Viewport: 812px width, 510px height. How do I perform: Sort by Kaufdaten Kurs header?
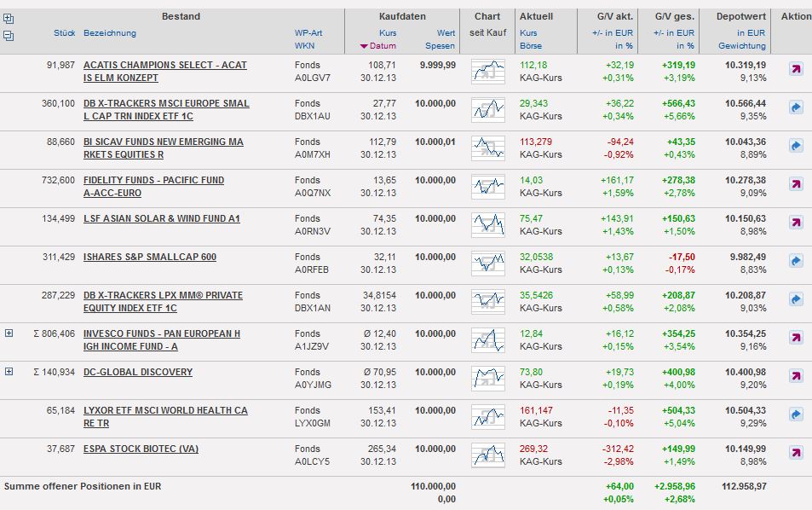[388, 32]
